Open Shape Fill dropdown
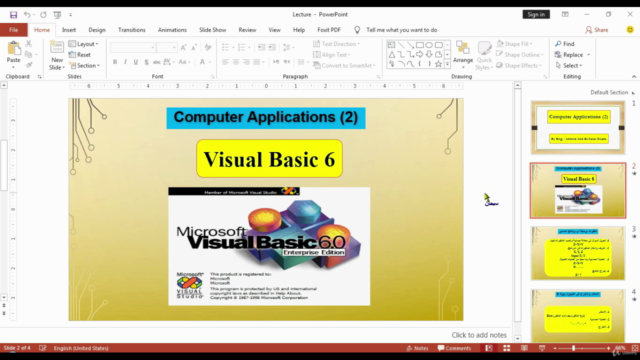 tap(514, 44)
